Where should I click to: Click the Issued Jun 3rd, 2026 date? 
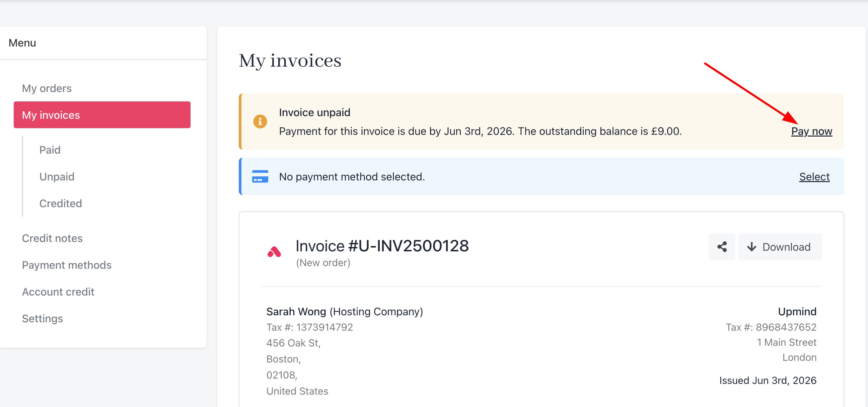(768, 380)
